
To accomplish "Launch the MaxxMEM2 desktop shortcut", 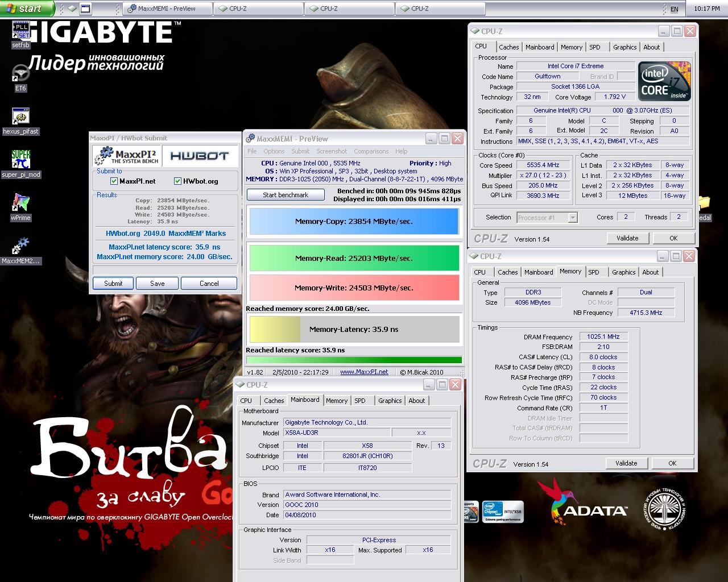I will pos(20,250).
